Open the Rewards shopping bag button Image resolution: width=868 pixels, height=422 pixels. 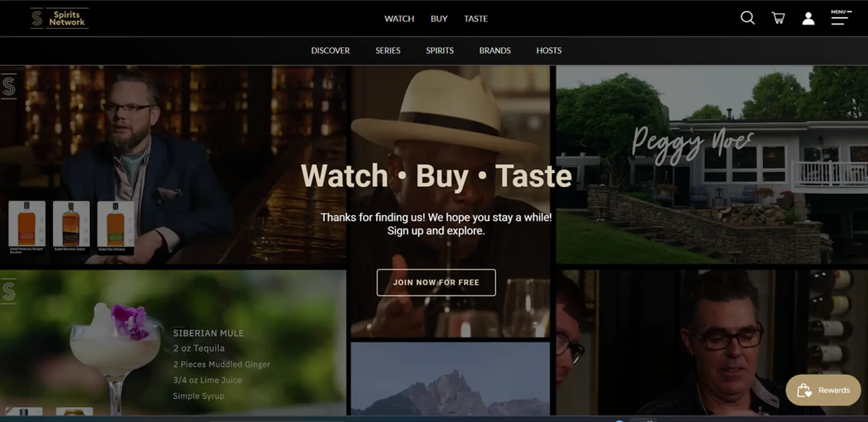coord(823,390)
